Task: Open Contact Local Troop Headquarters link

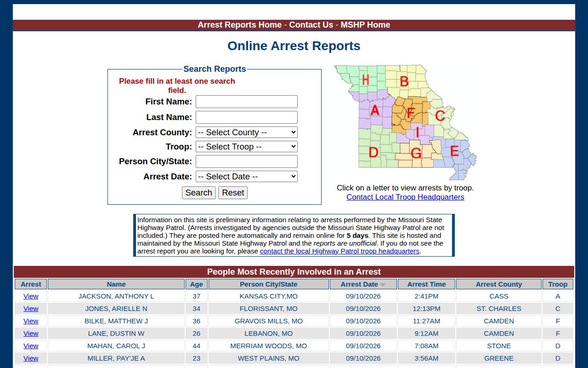Action: (x=405, y=197)
